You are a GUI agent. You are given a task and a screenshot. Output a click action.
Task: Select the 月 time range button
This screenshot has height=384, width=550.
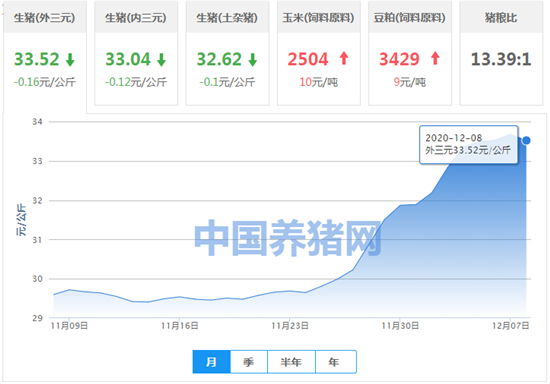(212, 362)
